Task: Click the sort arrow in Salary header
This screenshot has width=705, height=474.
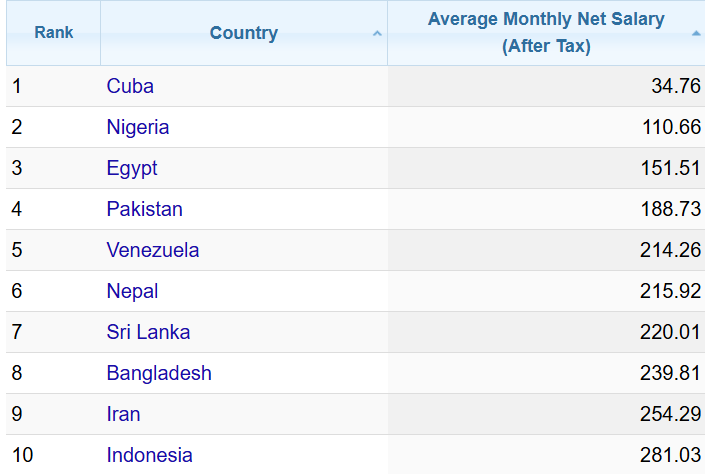Action: coord(696,34)
